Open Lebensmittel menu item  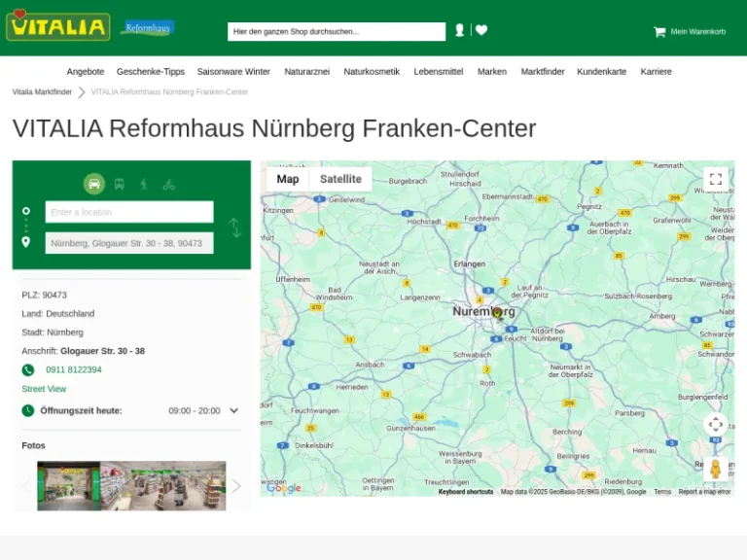[x=439, y=72]
